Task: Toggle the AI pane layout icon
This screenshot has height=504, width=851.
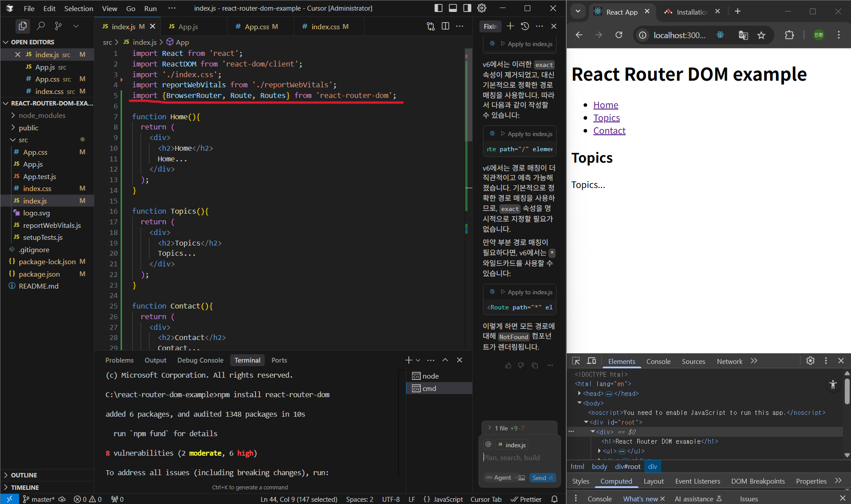Action: [467, 8]
